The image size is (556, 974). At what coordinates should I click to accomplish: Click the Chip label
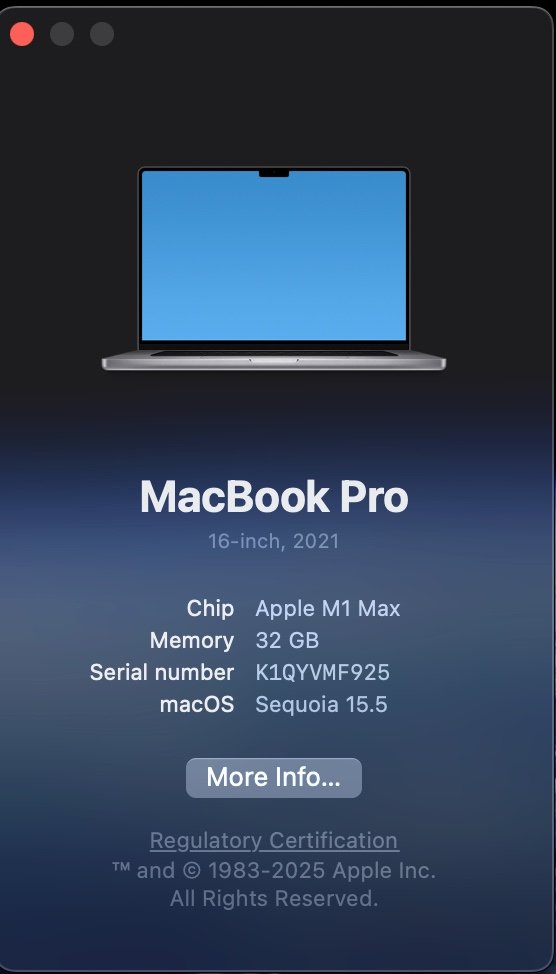click(x=211, y=609)
